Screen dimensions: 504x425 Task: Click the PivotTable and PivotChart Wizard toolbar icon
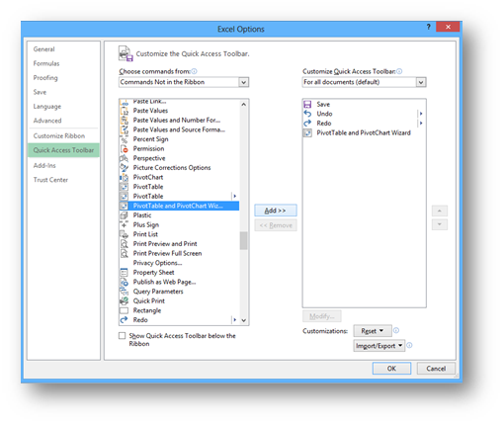(x=307, y=133)
